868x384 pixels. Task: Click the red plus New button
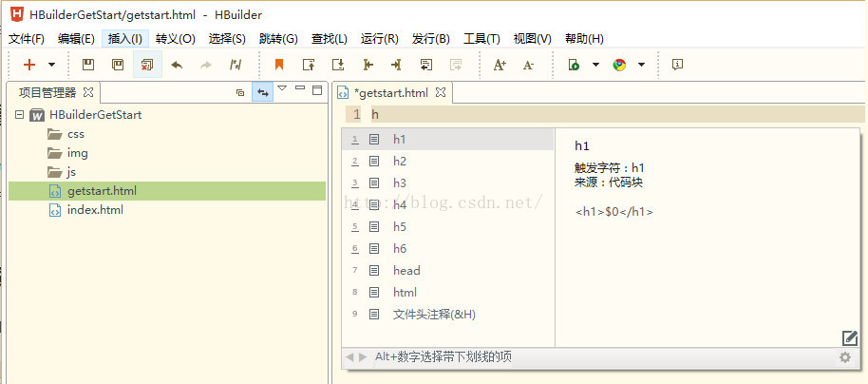tap(29, 65)
